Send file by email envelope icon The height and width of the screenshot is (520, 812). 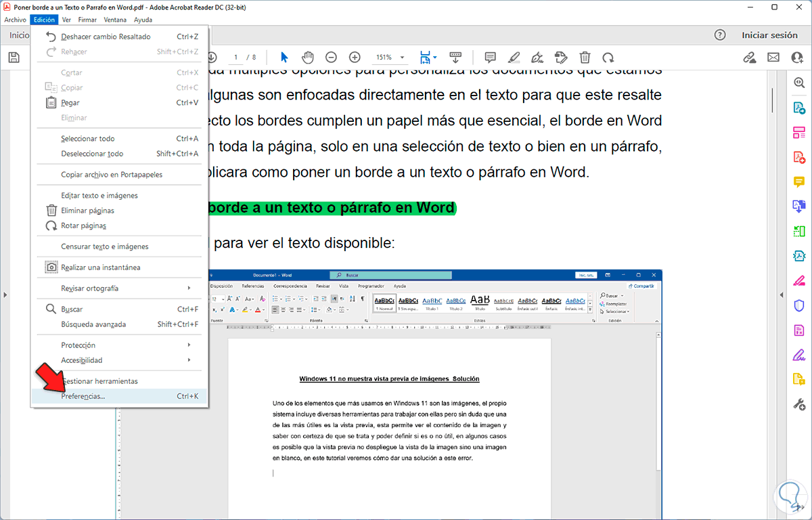(773, 58)
